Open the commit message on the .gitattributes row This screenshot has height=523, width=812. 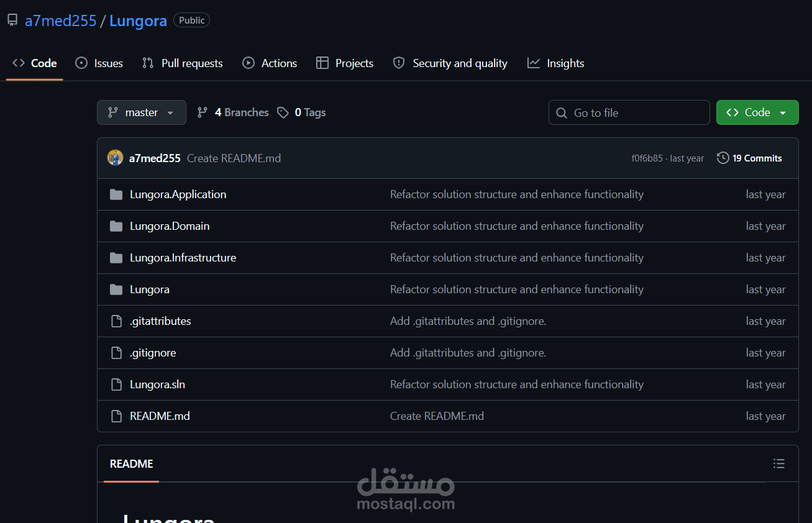click(x=468, y=321)
